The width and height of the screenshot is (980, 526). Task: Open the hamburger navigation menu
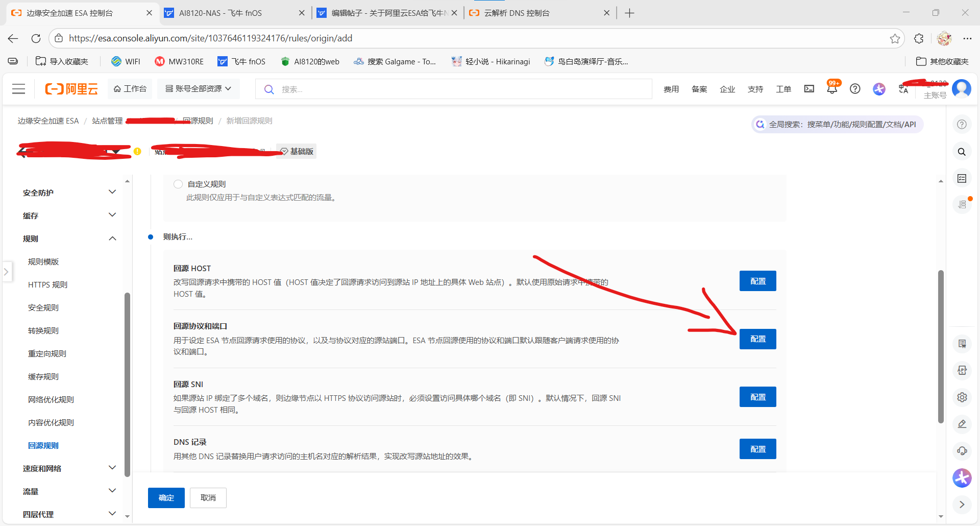pyautogui.click(x=19, y=89)
